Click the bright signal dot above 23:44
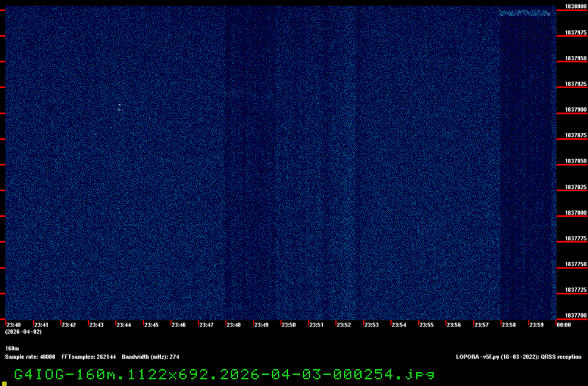Screen dimensions: 588x386 point(119,107)
